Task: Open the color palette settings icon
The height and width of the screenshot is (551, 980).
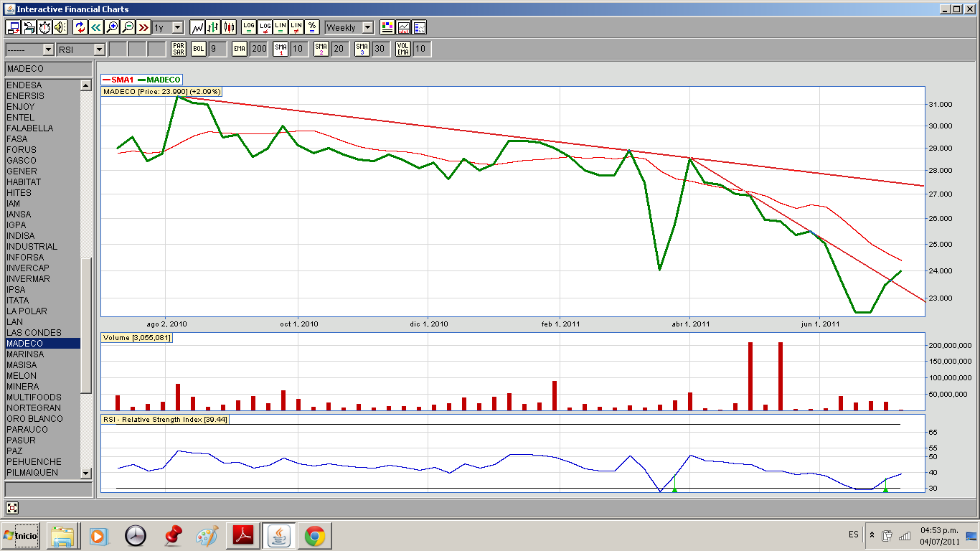Action: point(387,27)
